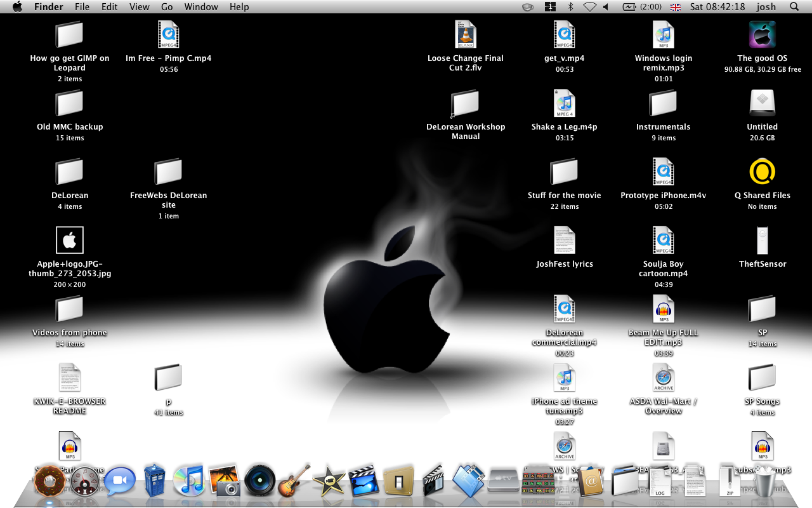The height and width of the screenshot is (508, 812).
Task: Select DeLorean commercial.mp4 file
Action: [565, 309]
